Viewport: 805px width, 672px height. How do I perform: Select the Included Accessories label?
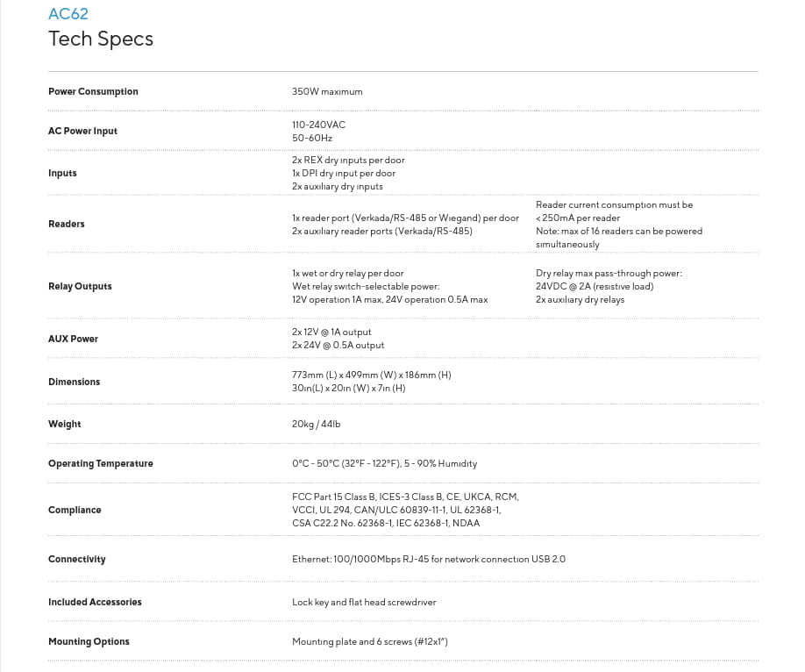point(95,602)
